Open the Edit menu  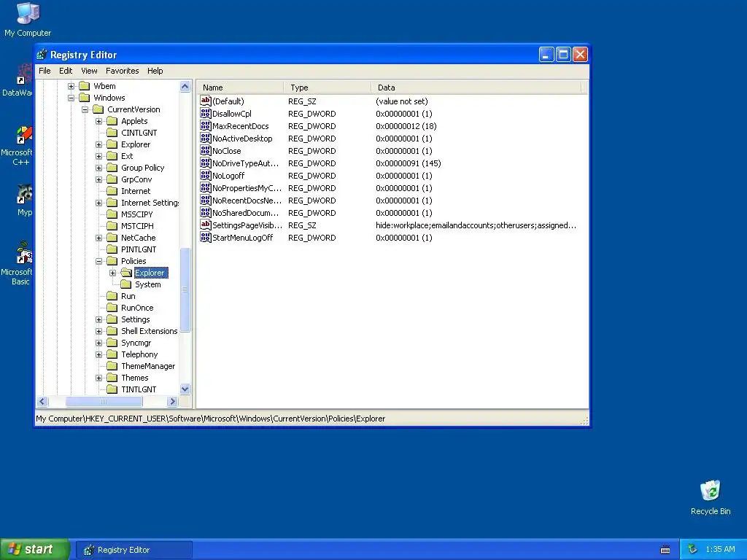click(x=66, y=71)
